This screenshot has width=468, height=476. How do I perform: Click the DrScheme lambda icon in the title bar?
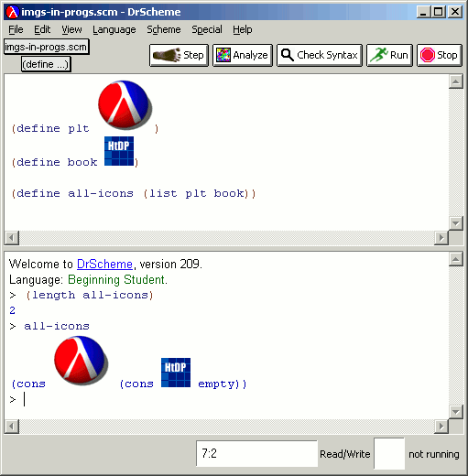click(x=13, y=12)
